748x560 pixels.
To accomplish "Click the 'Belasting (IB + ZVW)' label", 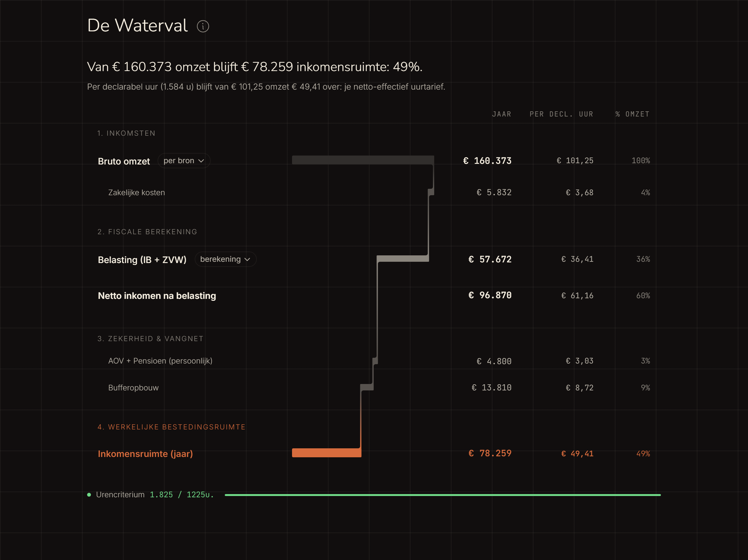I will click(x=142, y=260).
